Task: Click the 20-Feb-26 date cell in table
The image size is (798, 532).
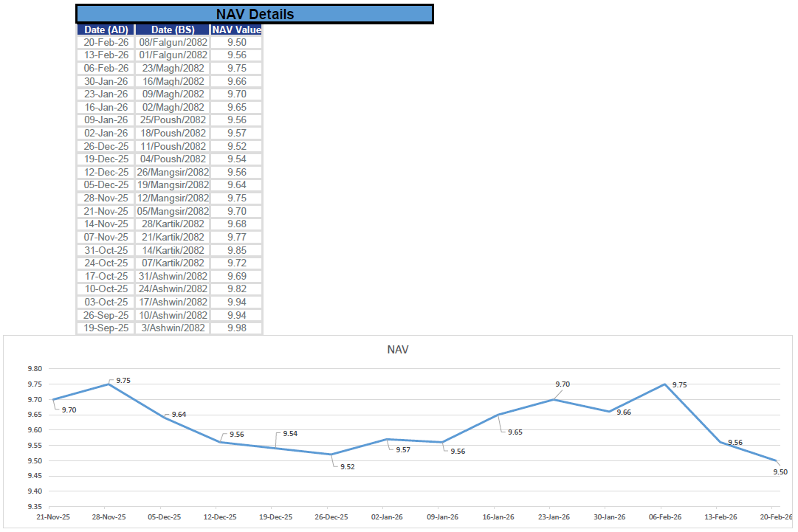Action: point(106,42)
